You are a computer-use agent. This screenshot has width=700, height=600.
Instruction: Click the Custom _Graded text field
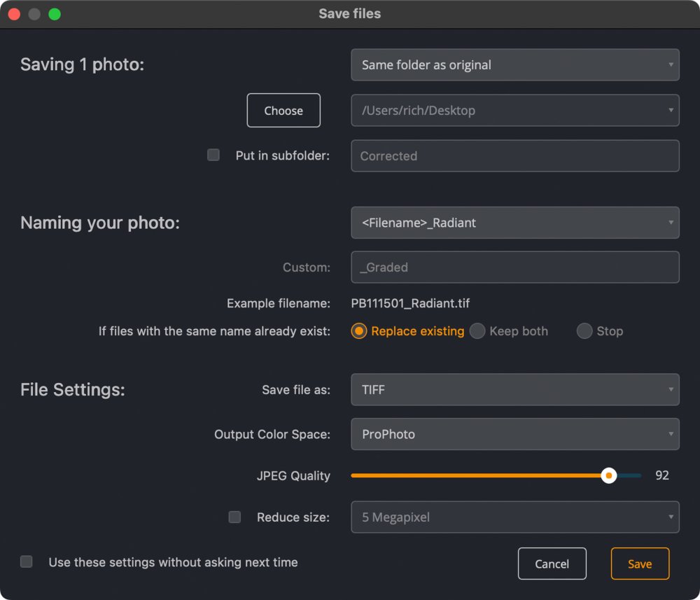pyautogui.click(x=514, y=267)
